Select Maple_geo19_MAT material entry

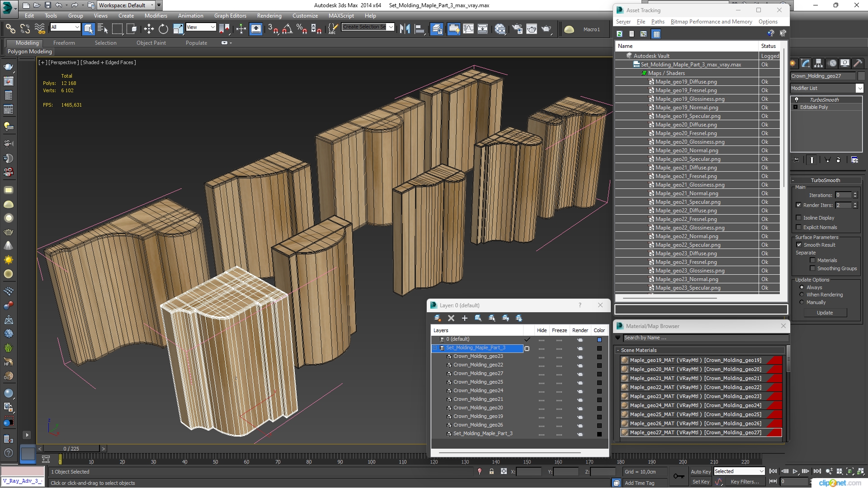[701, 360]
